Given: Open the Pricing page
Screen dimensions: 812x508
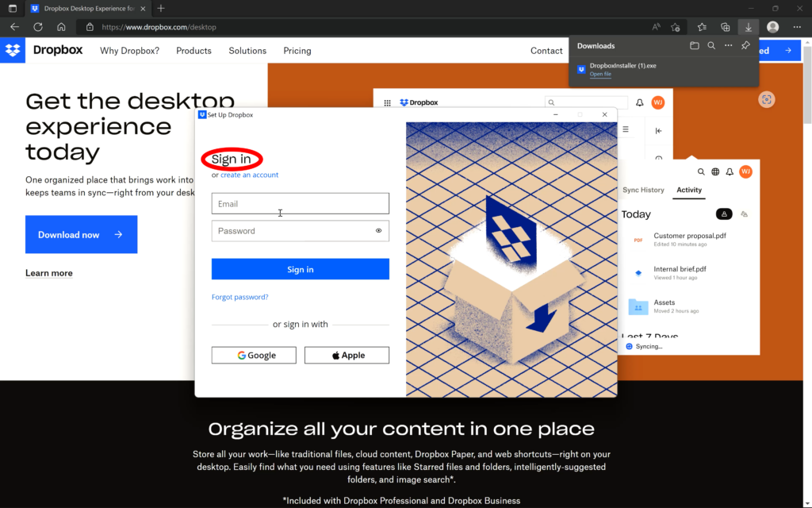Looking at the screenshot, I should (297, 51).
